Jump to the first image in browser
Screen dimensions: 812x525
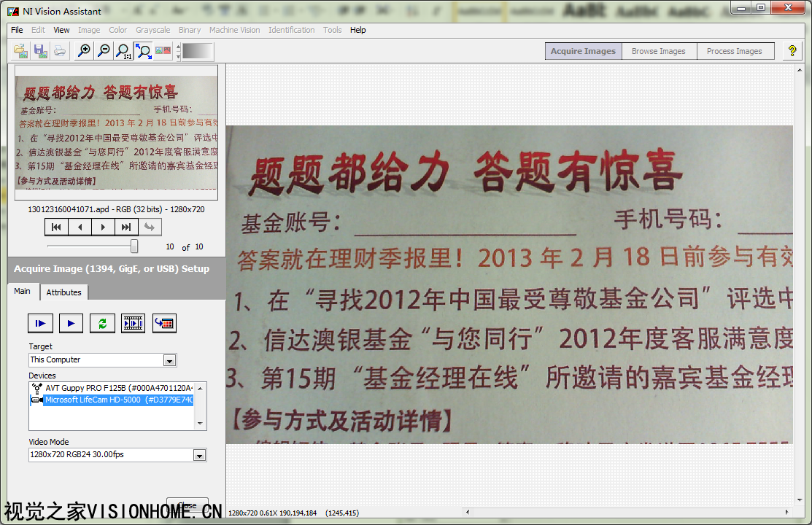tap(56, 227)
